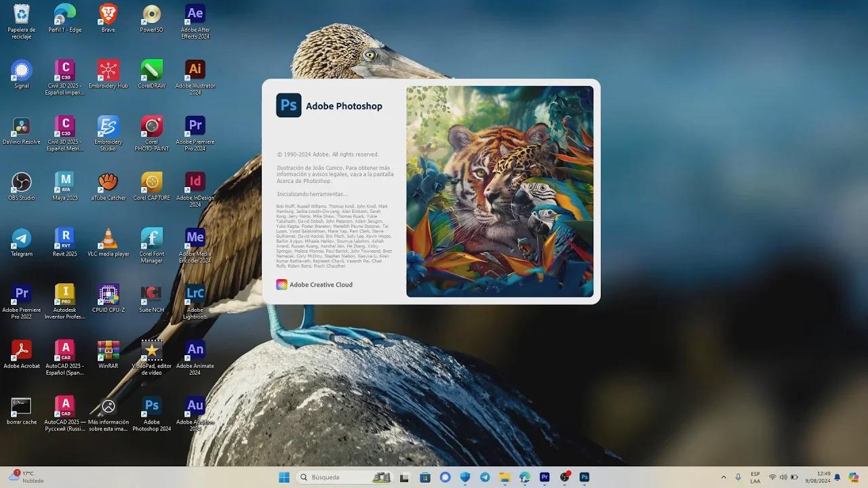
Task: Open Telegram from the taskbar
Action: [x=484, y=477]
